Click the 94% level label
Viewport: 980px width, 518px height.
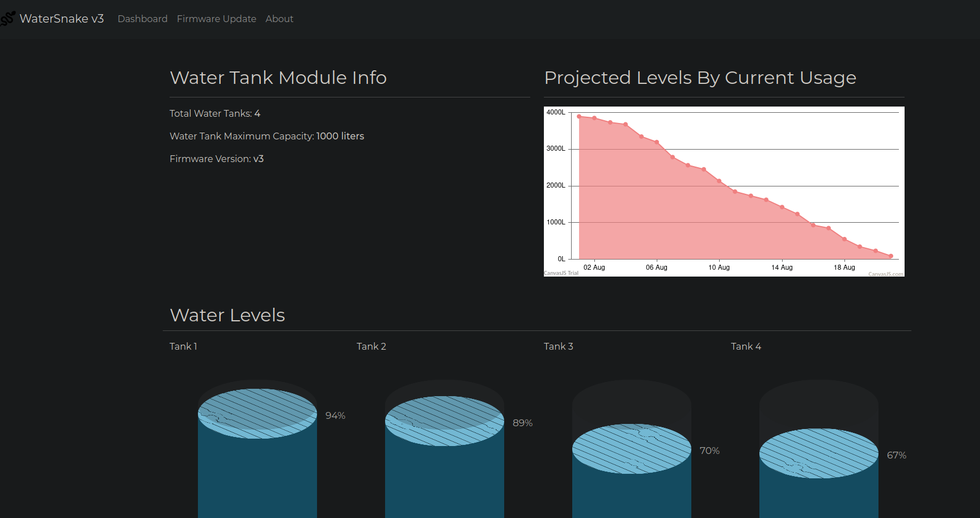335,415
